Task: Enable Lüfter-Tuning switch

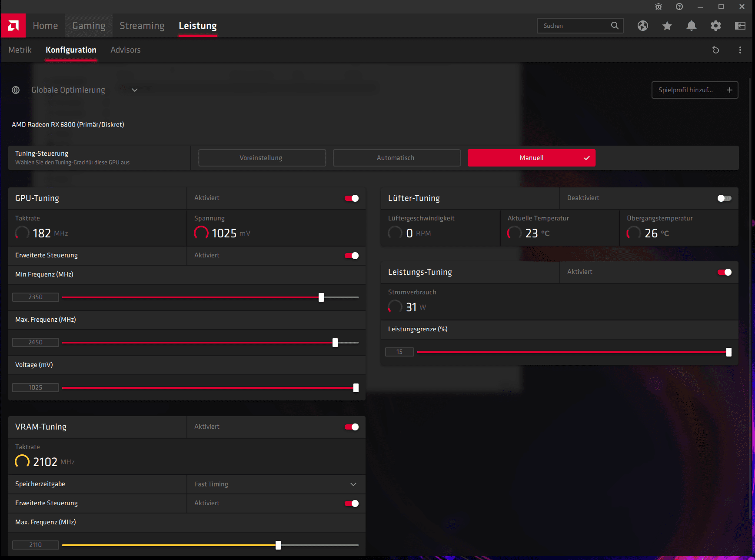Action: 725,198
